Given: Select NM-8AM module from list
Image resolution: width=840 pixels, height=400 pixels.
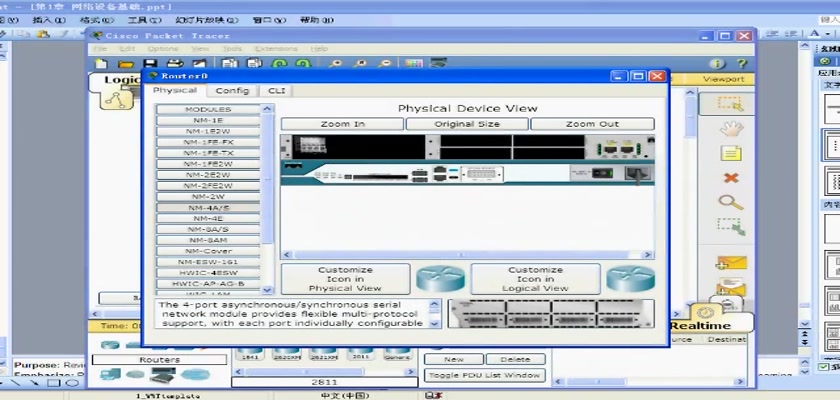Looking at the screenshot, I should (208, 240).
